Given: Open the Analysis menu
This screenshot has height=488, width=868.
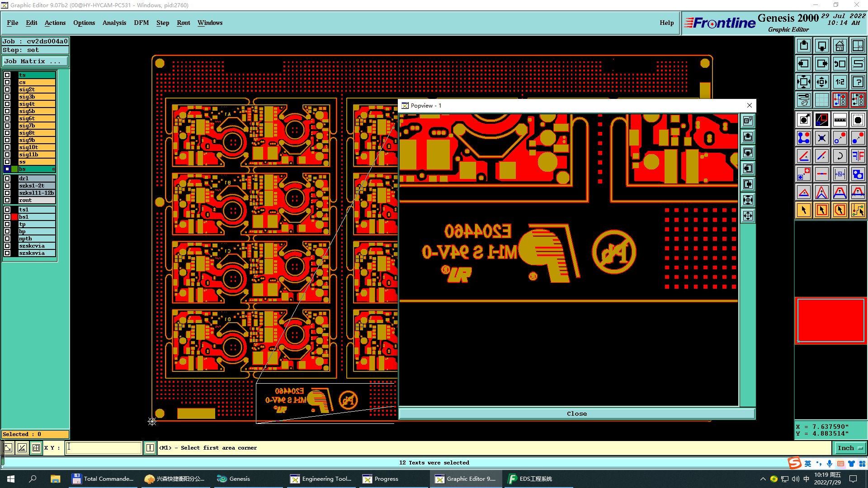Looking at the screenshot, I should pos(114,23).
